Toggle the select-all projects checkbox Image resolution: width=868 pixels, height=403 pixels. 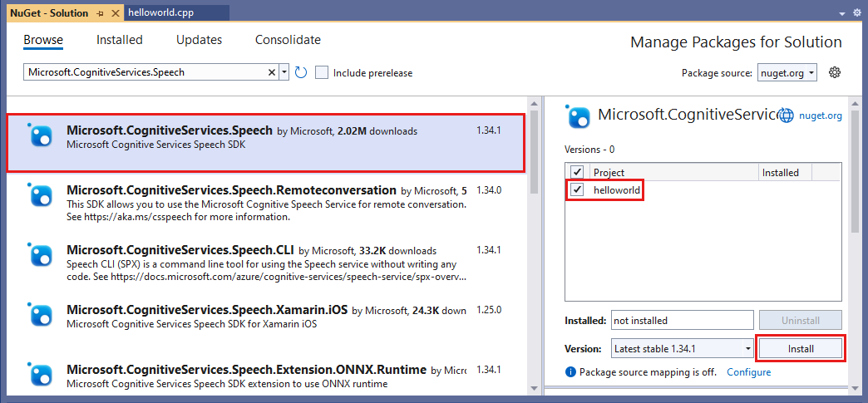coord(577,172)
